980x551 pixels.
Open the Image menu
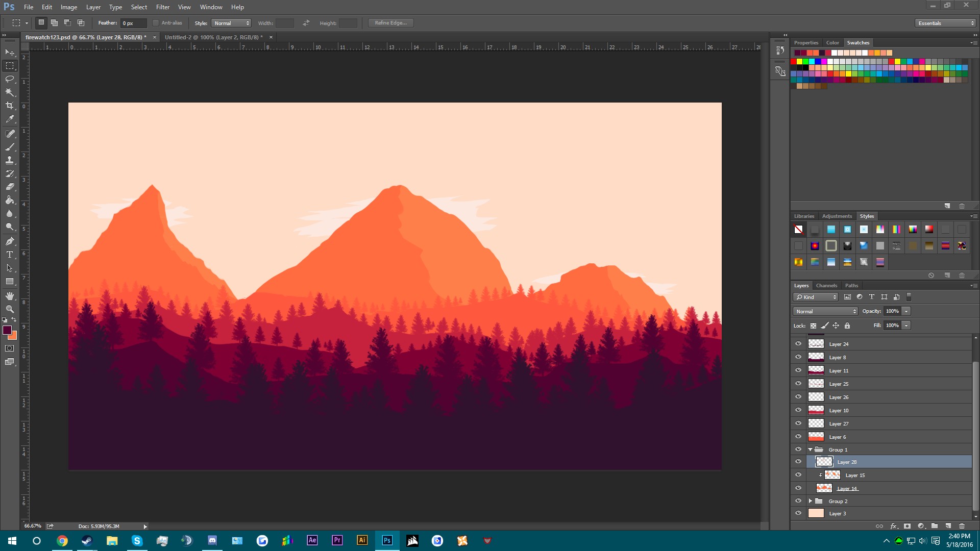click(69, 7)
